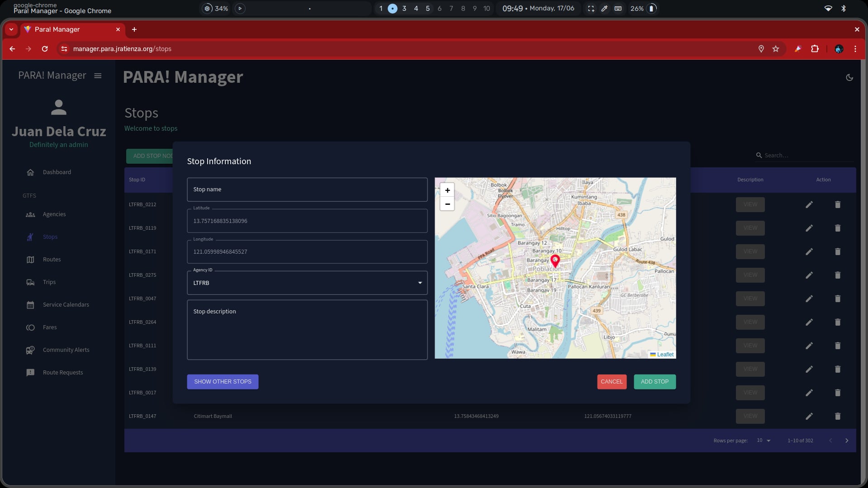This screenshot has width=868, height=488.
Task: Toggle the sidebar hamburger menu
Action: point(98,76)
